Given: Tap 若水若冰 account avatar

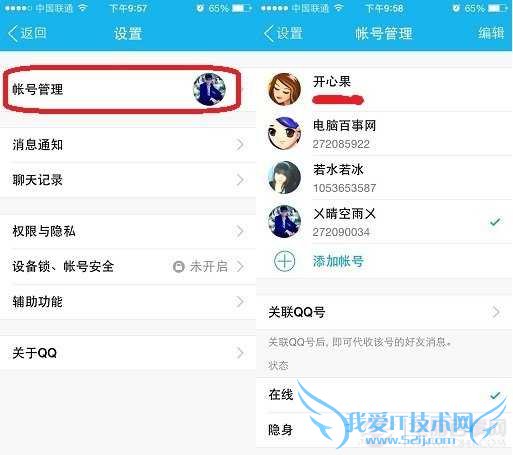Looking at the screenshot, I should coord(284,177).
